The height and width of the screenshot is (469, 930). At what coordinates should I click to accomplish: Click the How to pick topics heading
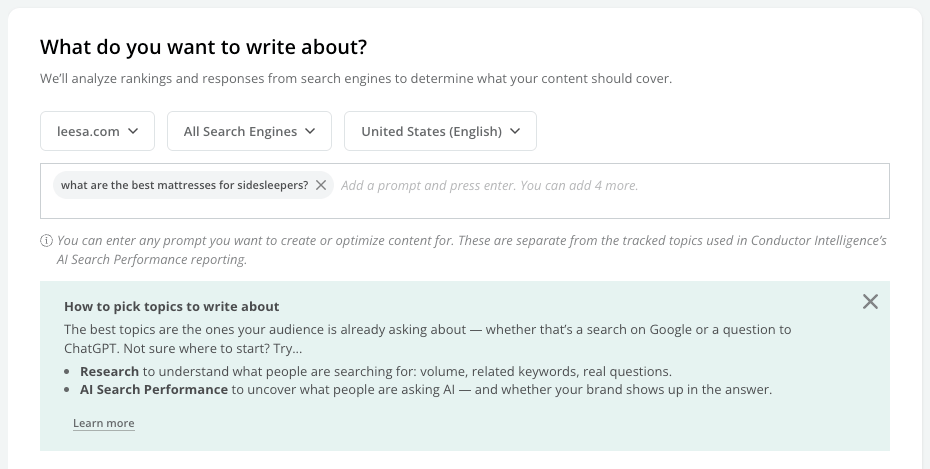point(171,307)
